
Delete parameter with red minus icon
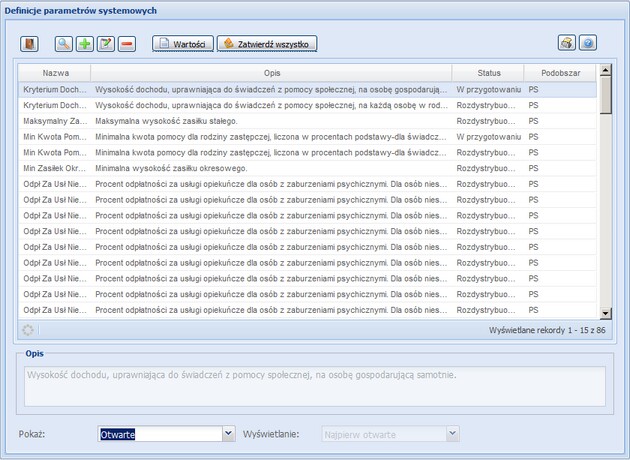pos(127,44)
